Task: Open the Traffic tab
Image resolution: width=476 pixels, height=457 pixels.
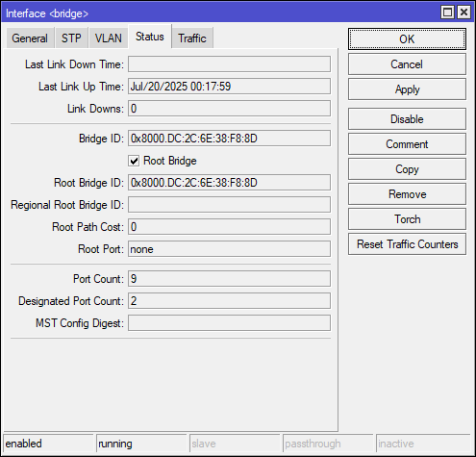Action: pos(192,38)
